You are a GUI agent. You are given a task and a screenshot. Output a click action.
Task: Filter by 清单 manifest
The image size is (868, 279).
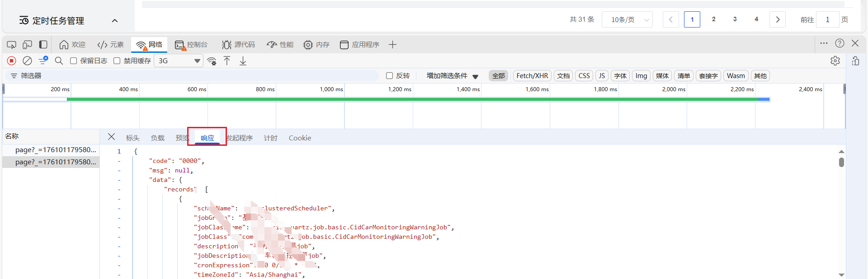684,76
